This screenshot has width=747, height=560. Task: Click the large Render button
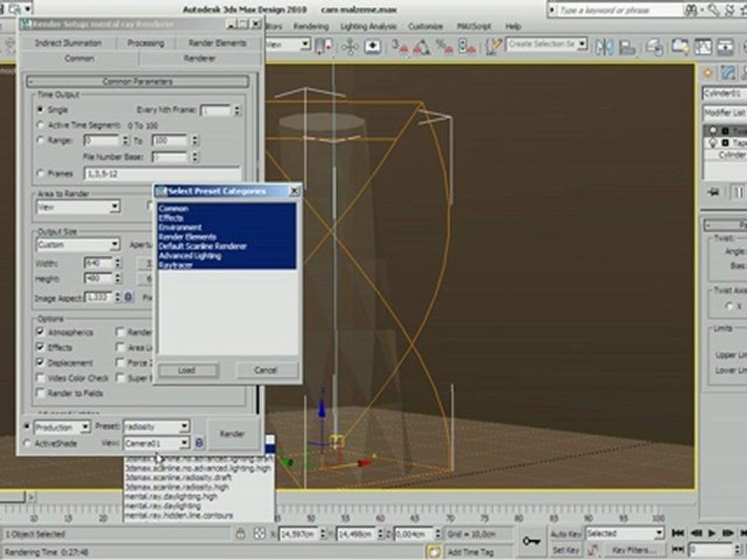pos(232,434)
